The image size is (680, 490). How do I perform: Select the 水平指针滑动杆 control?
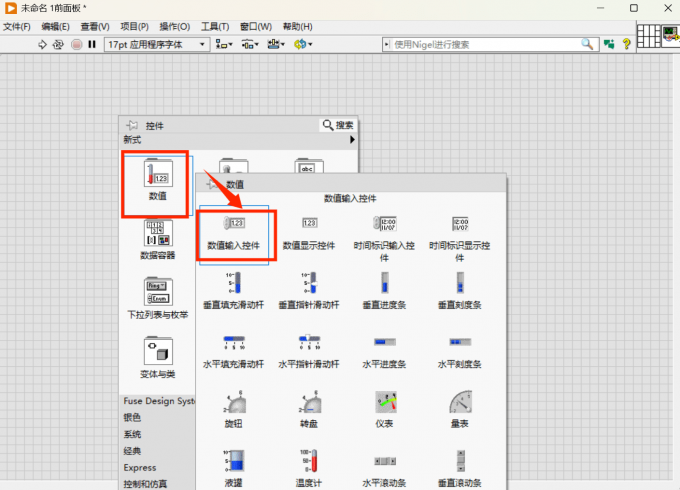(309, 351)
